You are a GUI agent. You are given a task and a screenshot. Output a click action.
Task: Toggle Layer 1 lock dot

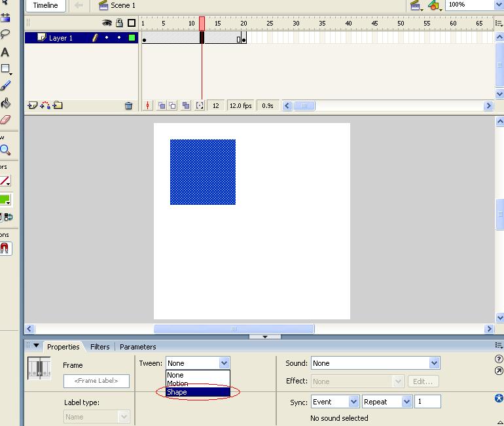click(x=119, y=37)
